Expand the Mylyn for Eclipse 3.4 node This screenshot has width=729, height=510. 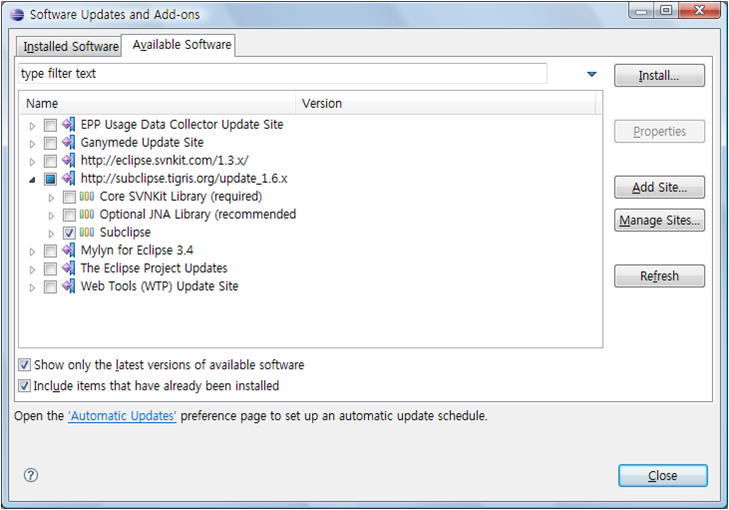[32, 252]
